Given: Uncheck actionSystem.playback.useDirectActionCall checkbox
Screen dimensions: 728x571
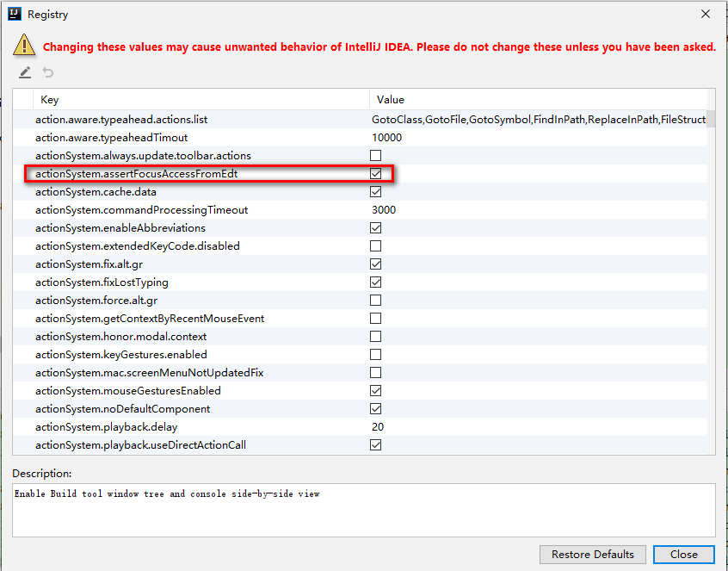Looking at the screenshot, I should tap(375, 445).
